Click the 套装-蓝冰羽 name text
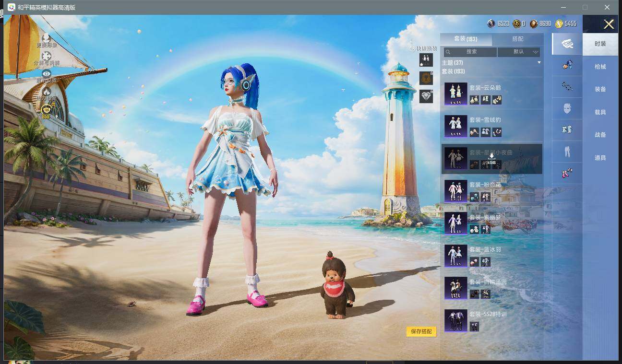622x364 pixels. (x=485, y=249)
